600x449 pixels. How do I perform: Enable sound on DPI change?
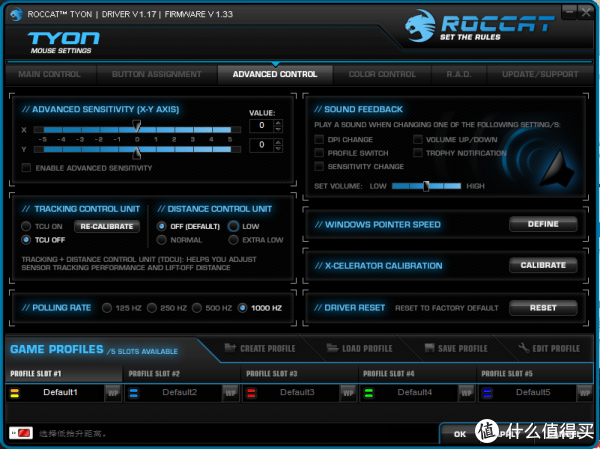click(319, 139)
